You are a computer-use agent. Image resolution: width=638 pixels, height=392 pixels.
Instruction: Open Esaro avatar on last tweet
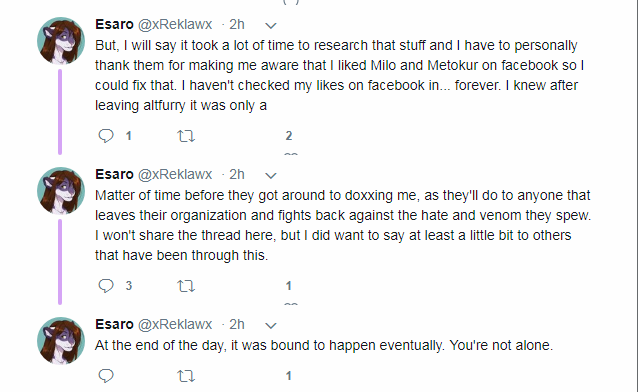click(61, 341)
